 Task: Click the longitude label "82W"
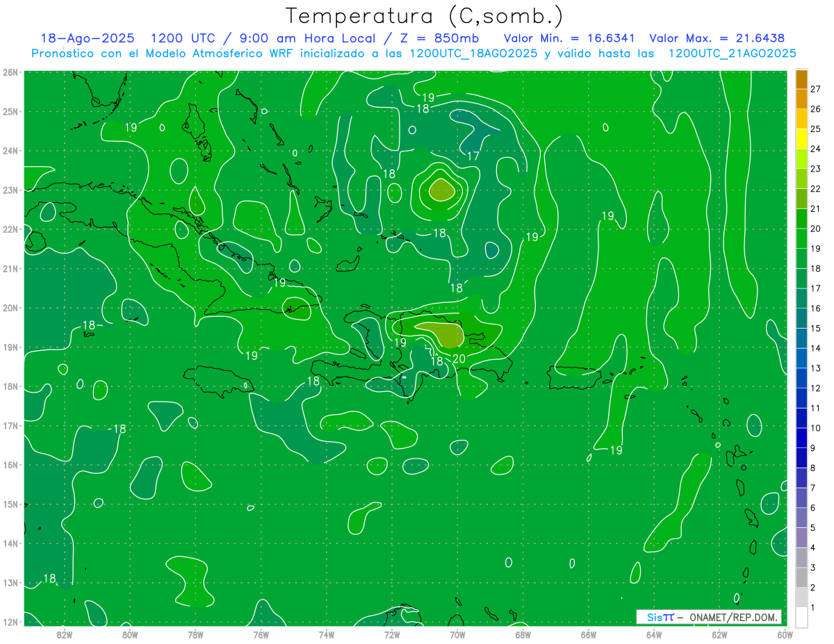64,634
